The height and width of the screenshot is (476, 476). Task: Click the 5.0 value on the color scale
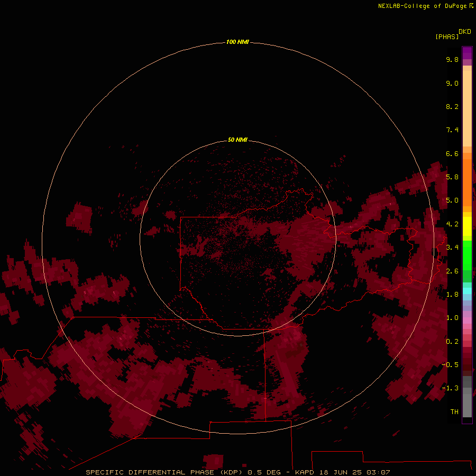452,200
